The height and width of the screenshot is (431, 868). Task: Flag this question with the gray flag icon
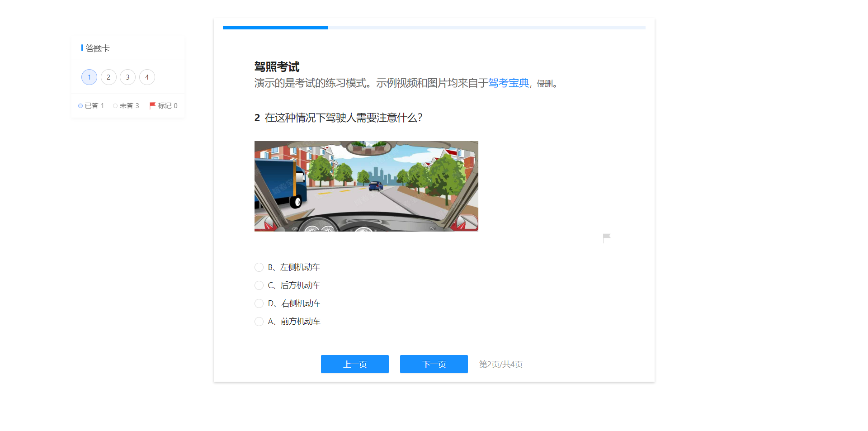coord(606,238)
